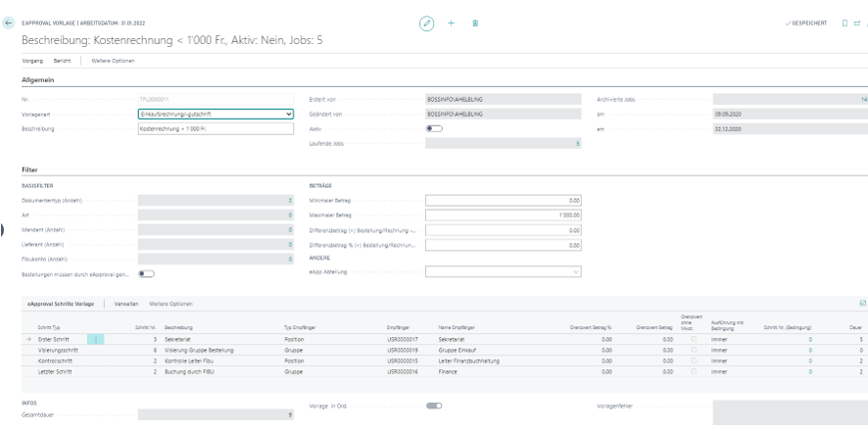
Task: Click the plus icon to create new
Action: click(x=451, y=24)
